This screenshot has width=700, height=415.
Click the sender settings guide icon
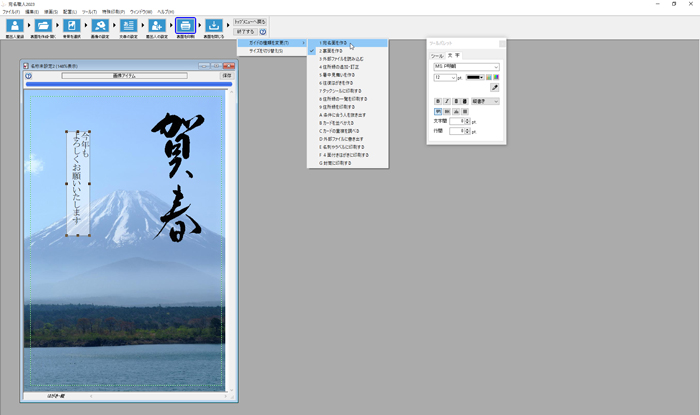click(x=157, y=26)
